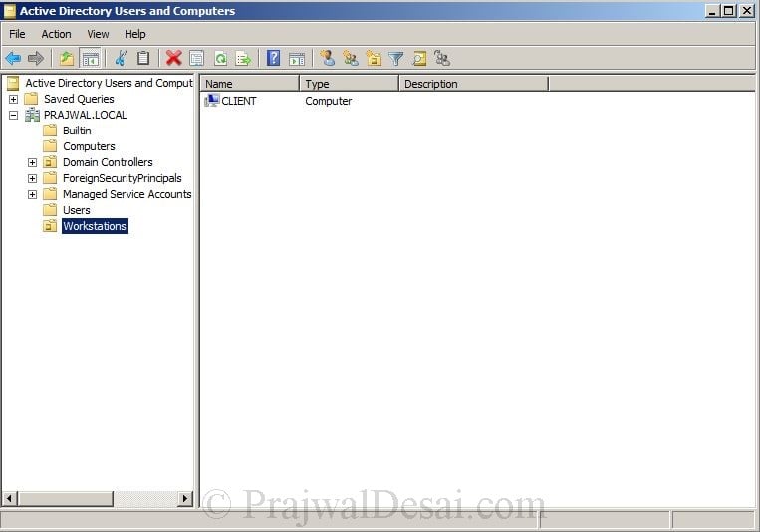This screenshot has width=760, height=532.
Task: Toggle Show/Hide Console Tree icon
Action: [x=91, y=59]
